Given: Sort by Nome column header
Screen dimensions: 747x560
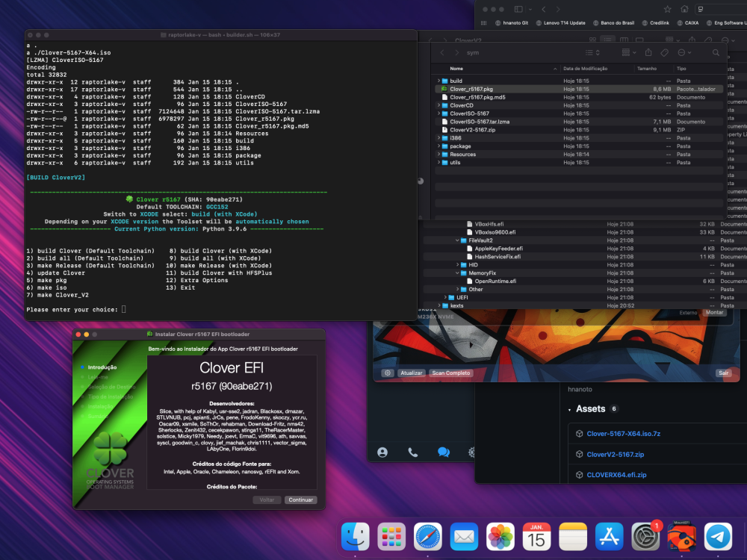Looking at the screenshot, I should (456, 69).
